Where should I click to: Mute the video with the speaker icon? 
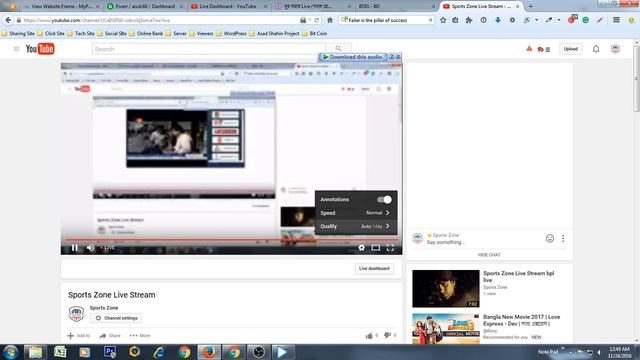tap(91, 248)
